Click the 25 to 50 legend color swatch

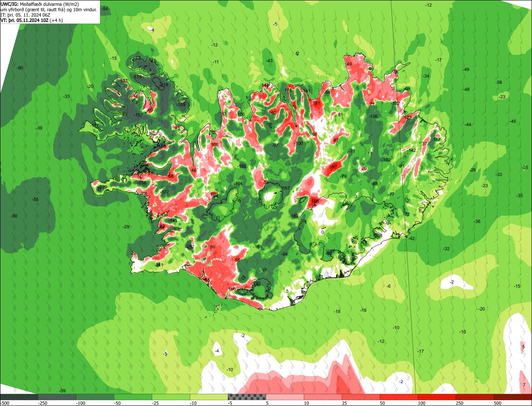point(361,397)
